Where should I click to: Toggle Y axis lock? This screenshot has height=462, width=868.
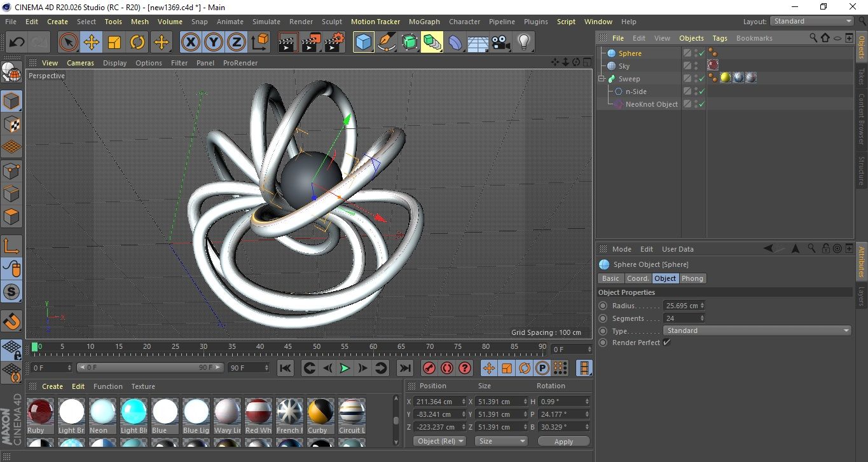point(214,43)
